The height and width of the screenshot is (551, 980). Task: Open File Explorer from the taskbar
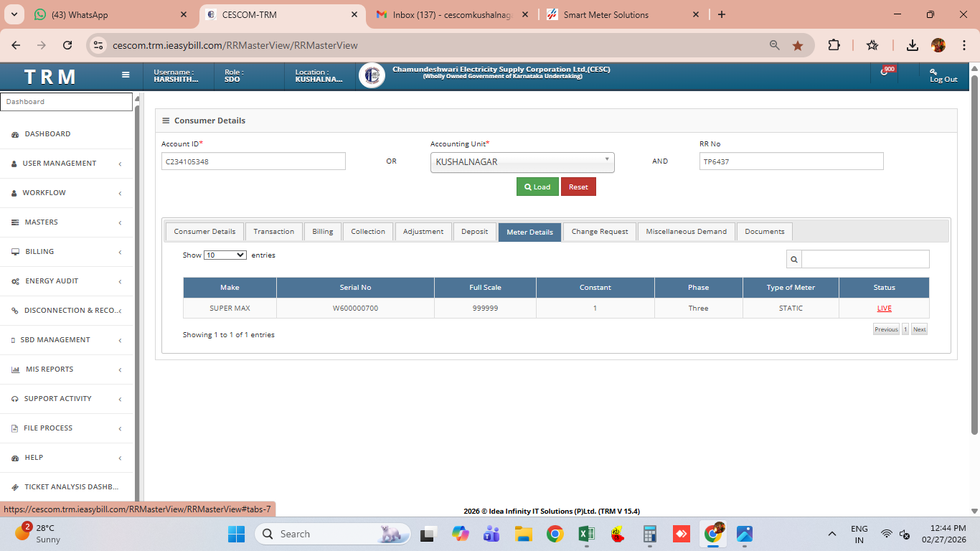[522, 534]
